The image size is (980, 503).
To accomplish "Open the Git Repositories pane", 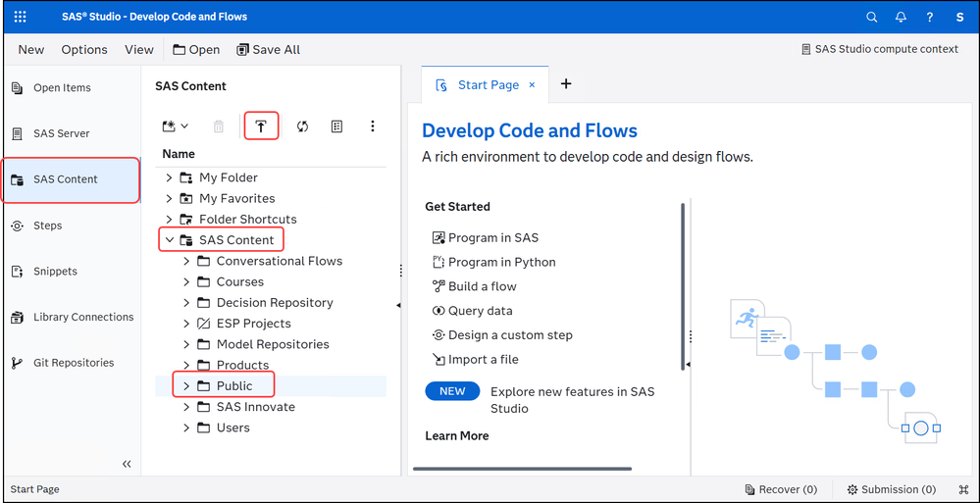I will point(73,363).
